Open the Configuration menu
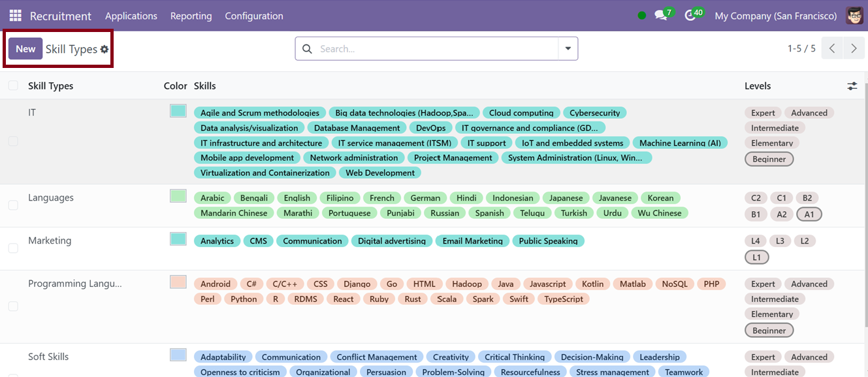 coord(254,16)
